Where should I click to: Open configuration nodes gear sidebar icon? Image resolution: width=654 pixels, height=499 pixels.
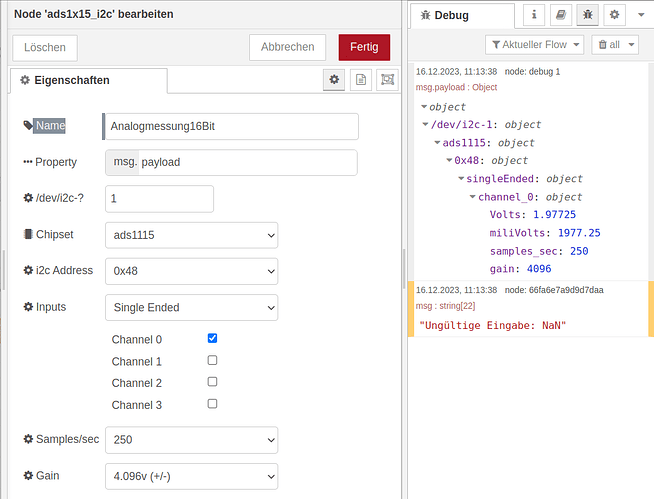click(x=614, y=15)
